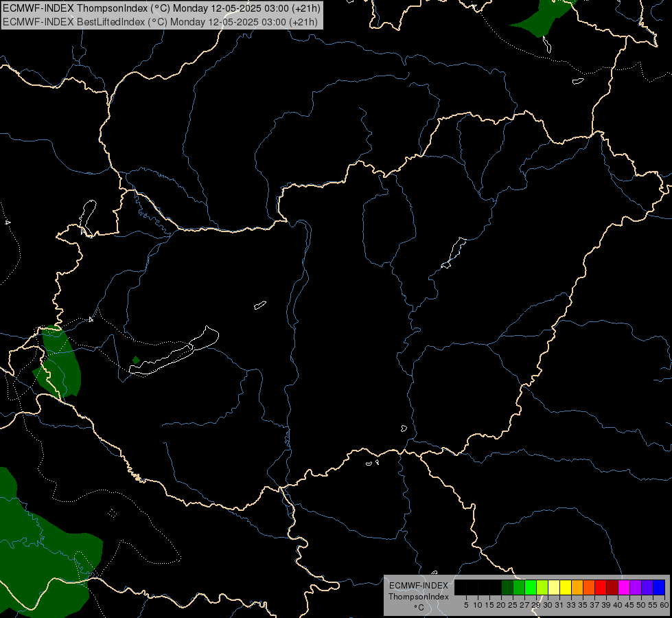Select the yellow-green 29-30 legend swatch
Screen dimensions: 672x618
tap(542, 587)
